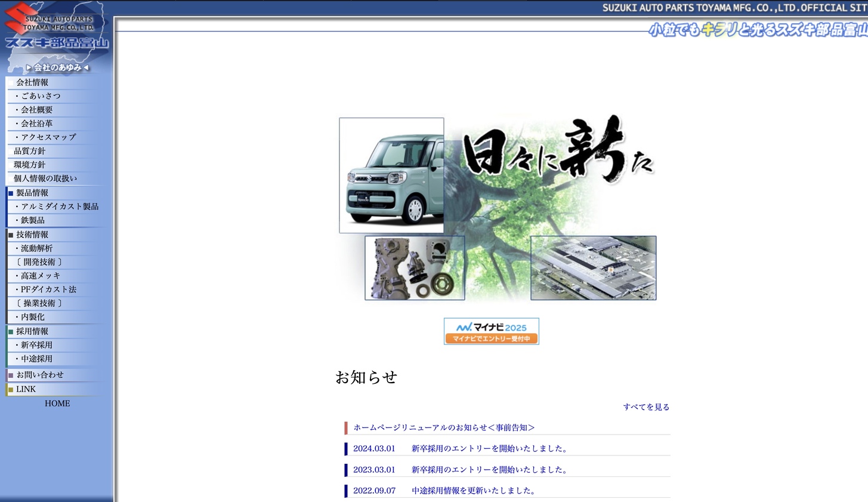868x502 pixels.
Task: Click the マイナビ2025 entry banner
Action: coord(492,331)
